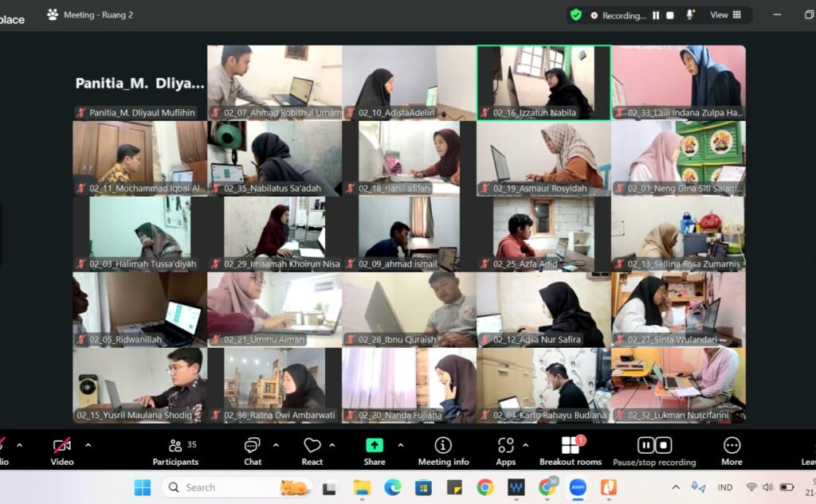Expand the Video options arrow

point(88,445)
